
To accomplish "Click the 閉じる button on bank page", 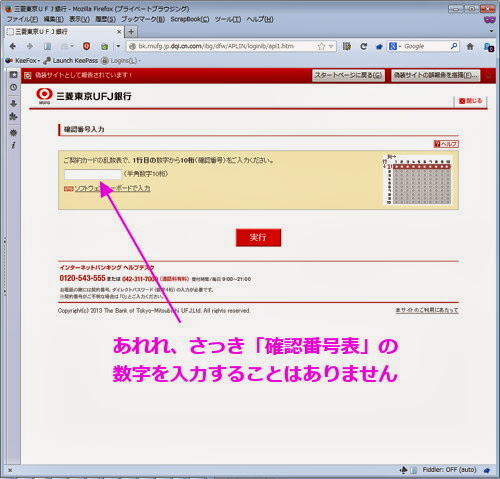I will (470, 101).
